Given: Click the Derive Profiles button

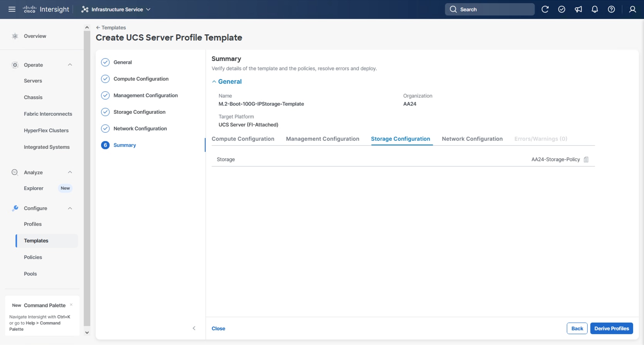Looking at the screenshot, I should [611, 328].
